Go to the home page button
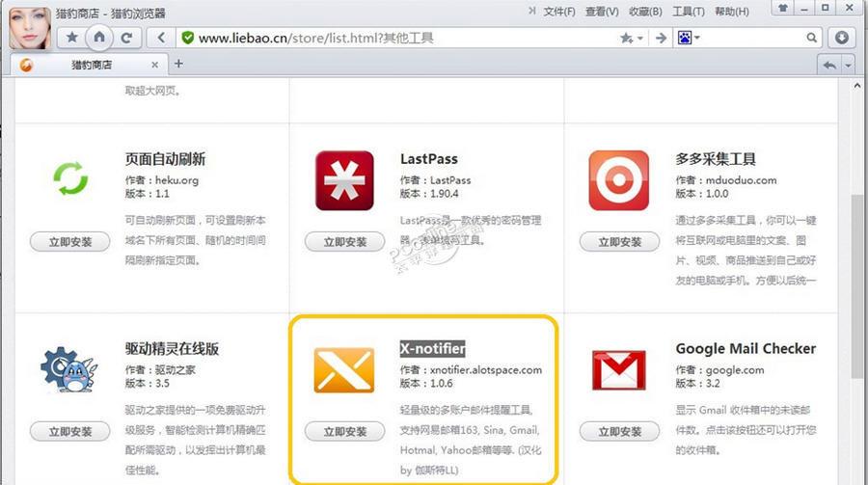 pyautogui.click(x=99, y=37)
